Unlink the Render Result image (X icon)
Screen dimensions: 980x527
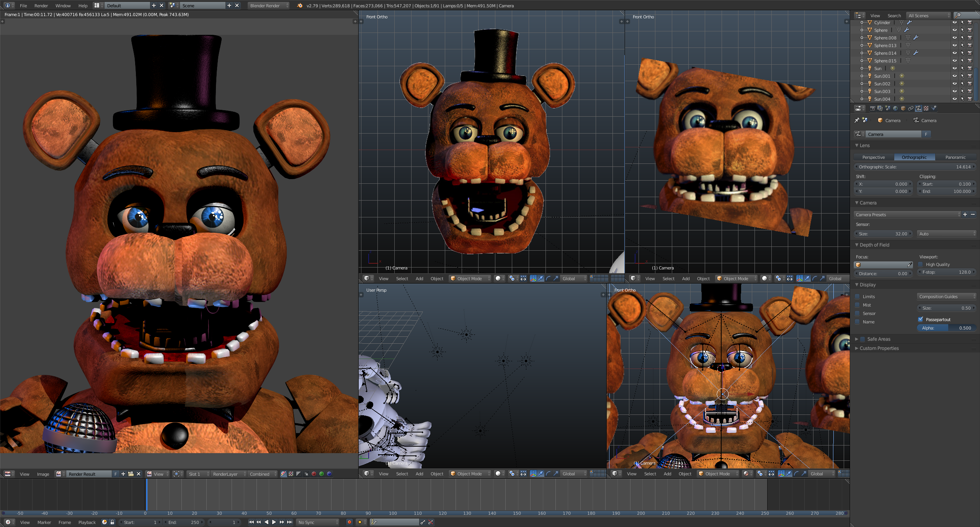click(x=139, y=474)
